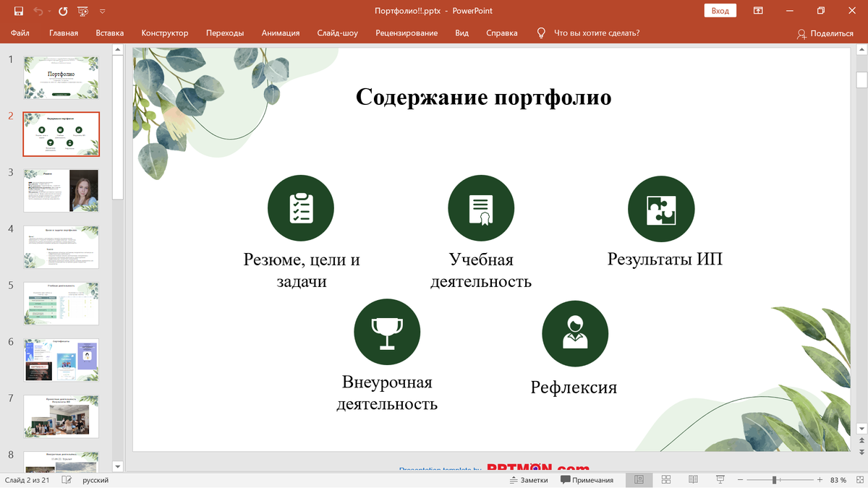Select slide 5 thumbnail Учебная деятельность
The height and width of the screenshot is (488, 868).
(61, 304)
